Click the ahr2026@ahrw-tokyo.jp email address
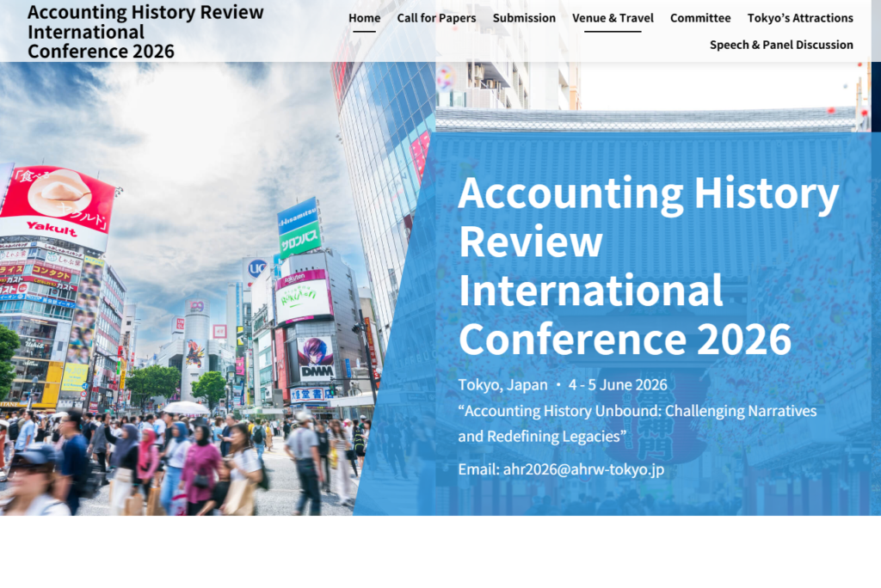Viewport: 881px width, 588px height. tap(582, 469)
